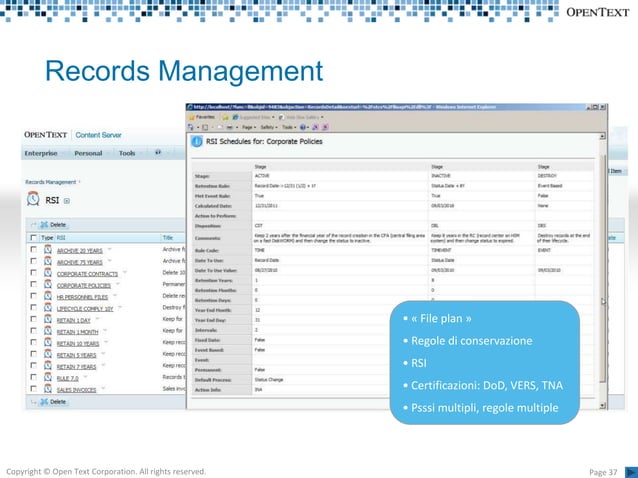Viewport: 638px width, 478px height.
Task: Click the DESTROY stage cell
Action: click(x=547, y=176)
